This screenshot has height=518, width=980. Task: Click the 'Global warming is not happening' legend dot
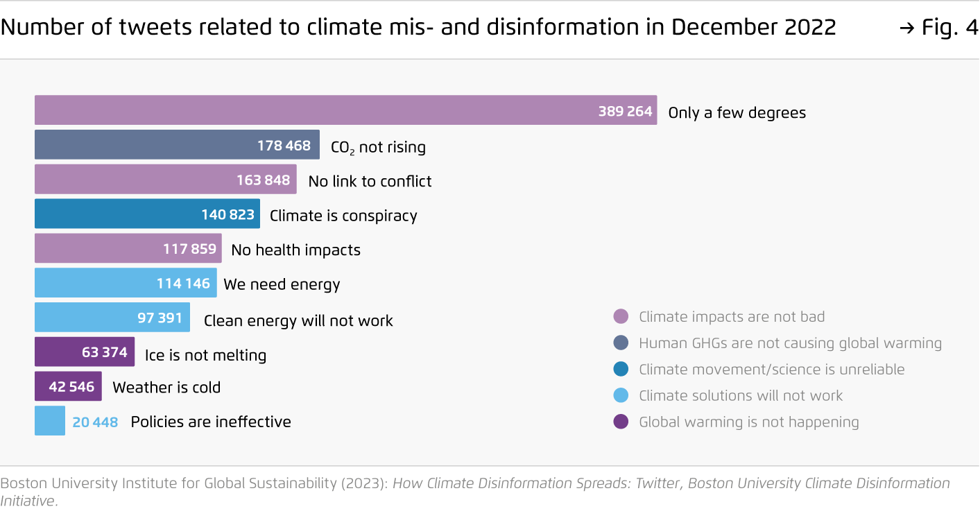point(621,422)
